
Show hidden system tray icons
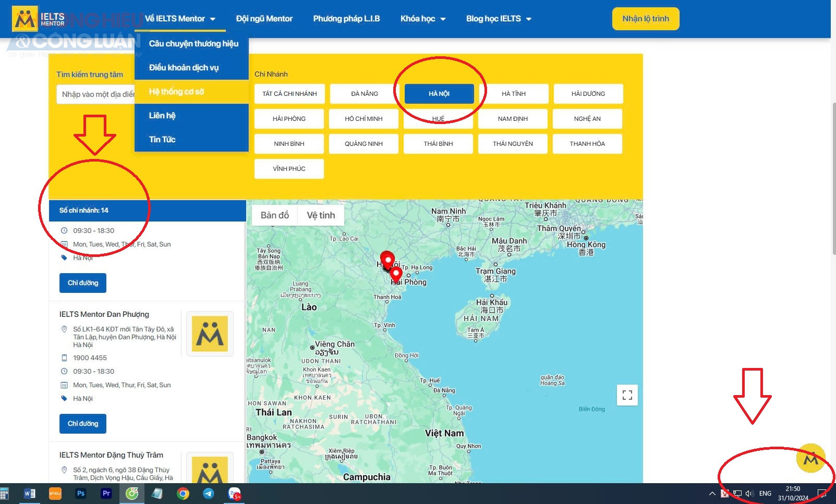click(712, 494)
